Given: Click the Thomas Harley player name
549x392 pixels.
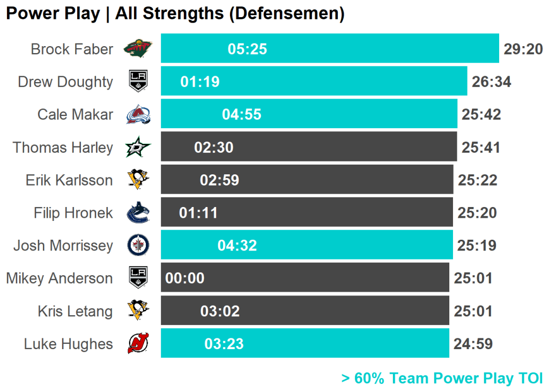Looking at the screenshot, I should [63, 147].
